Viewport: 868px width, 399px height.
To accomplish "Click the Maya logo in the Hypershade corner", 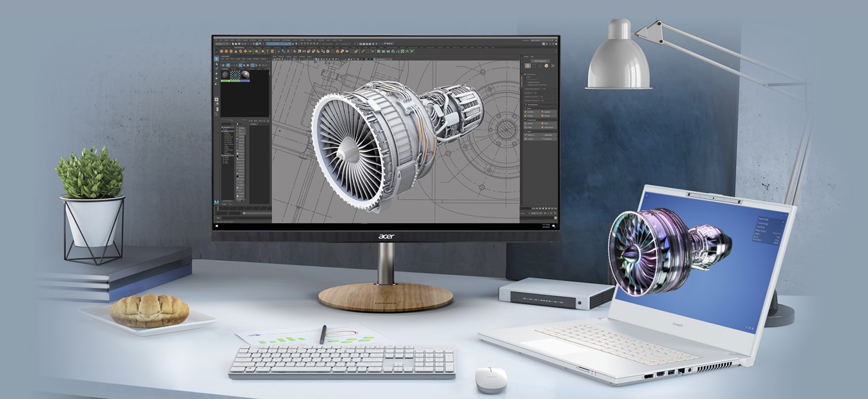I will tap(217, 202).
